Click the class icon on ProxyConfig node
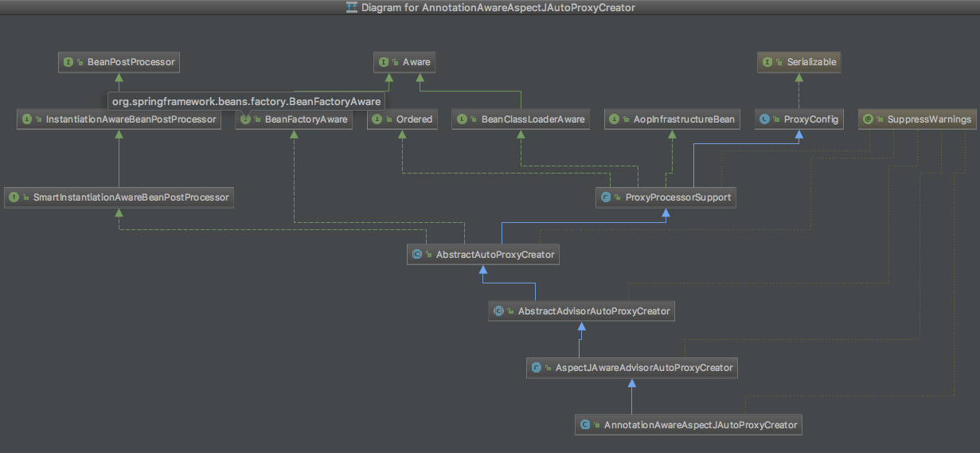The image size is (980, 453). pos(765,119)
